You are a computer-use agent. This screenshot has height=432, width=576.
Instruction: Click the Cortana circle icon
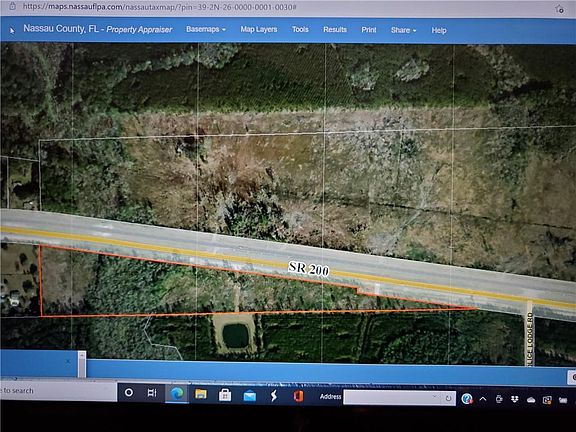click(129, 393)
